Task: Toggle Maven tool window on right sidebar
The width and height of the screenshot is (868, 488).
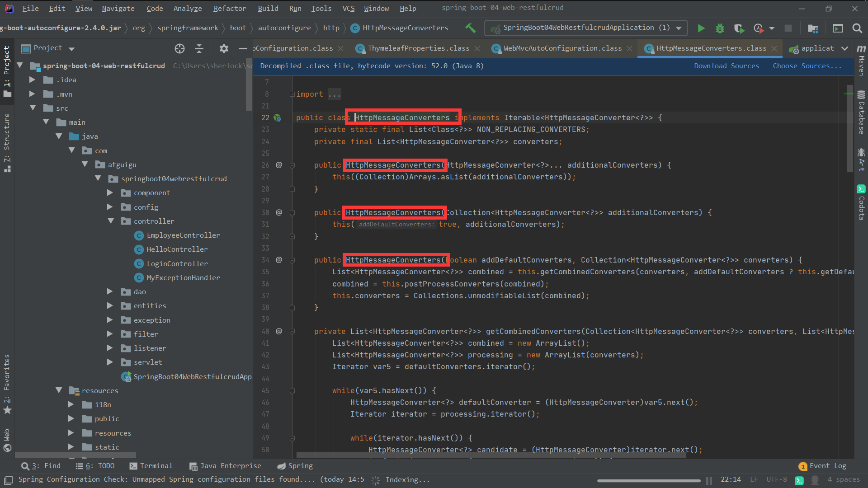Action: click(861, 61)
